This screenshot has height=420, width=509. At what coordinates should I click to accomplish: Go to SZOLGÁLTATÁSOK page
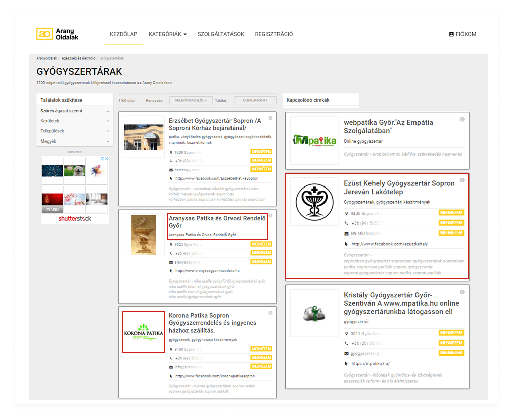(x=221, y=34)
